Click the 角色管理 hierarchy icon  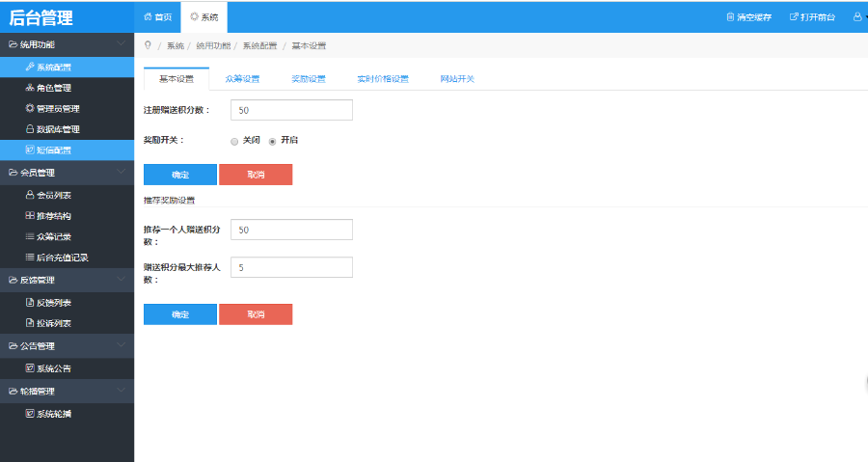click(30, 88)
